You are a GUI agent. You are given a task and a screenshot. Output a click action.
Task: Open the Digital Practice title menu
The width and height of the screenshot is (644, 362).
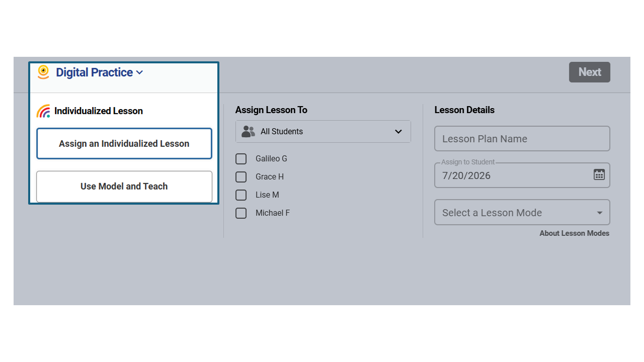point(94,72)
